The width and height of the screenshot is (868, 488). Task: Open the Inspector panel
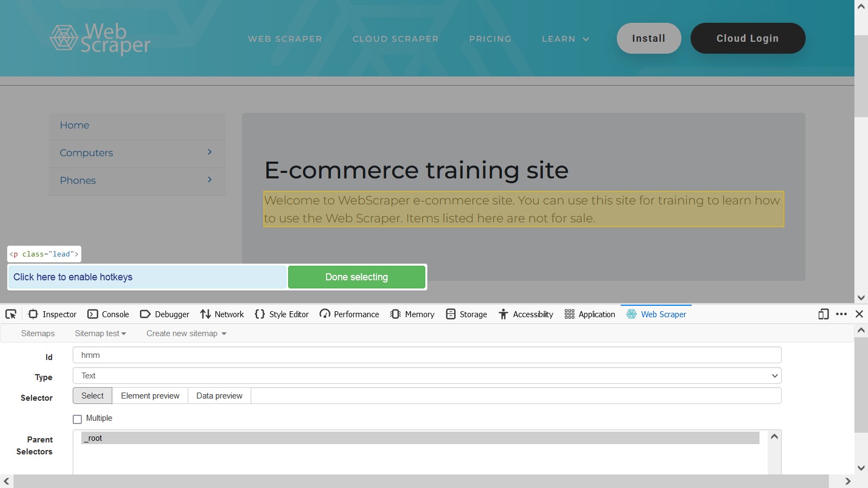coord(53,314)
